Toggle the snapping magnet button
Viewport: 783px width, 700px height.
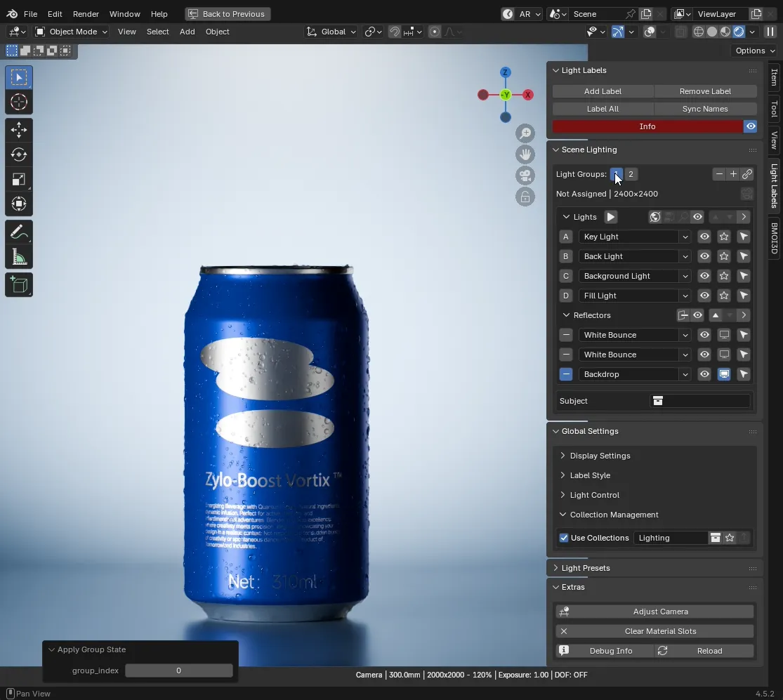pos(395,32)
